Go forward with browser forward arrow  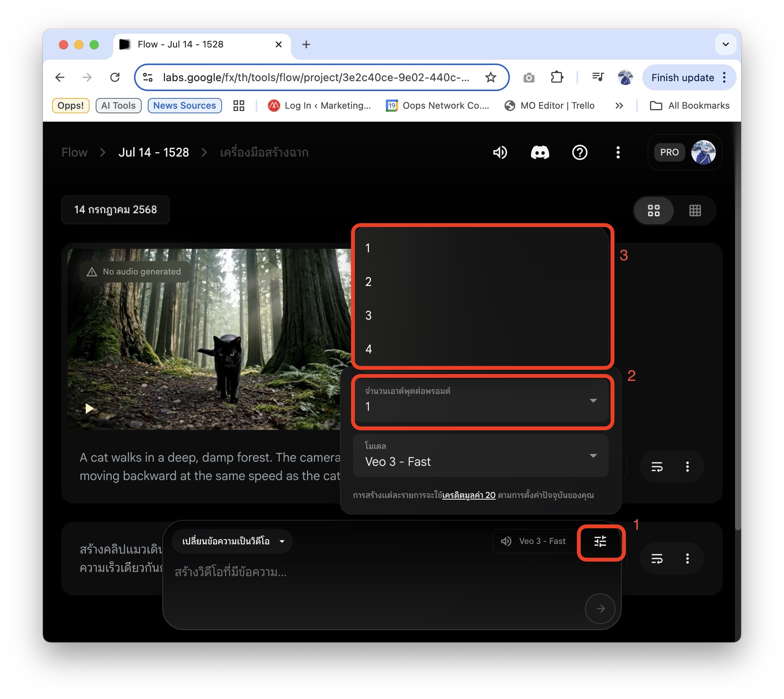(87, 78)
